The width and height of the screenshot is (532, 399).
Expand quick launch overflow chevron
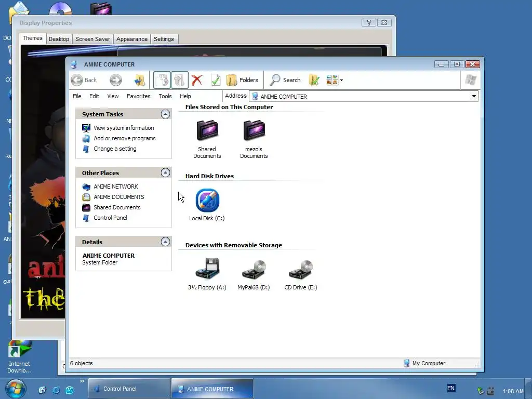point(82,381)
